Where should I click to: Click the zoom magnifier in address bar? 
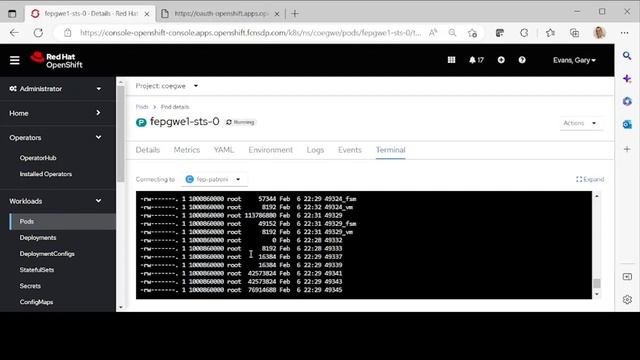coord(452,33)
